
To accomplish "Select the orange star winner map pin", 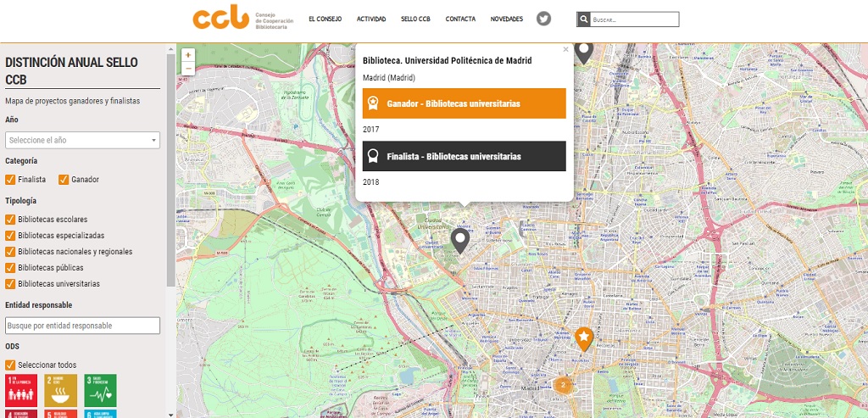I will [x=583, y=339].
